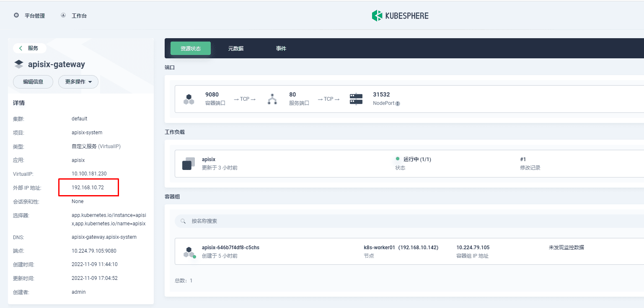Click the type value 自定义服务 (VirtualIP)
This screenshot has height=308, width=644.
click(96, 146)
